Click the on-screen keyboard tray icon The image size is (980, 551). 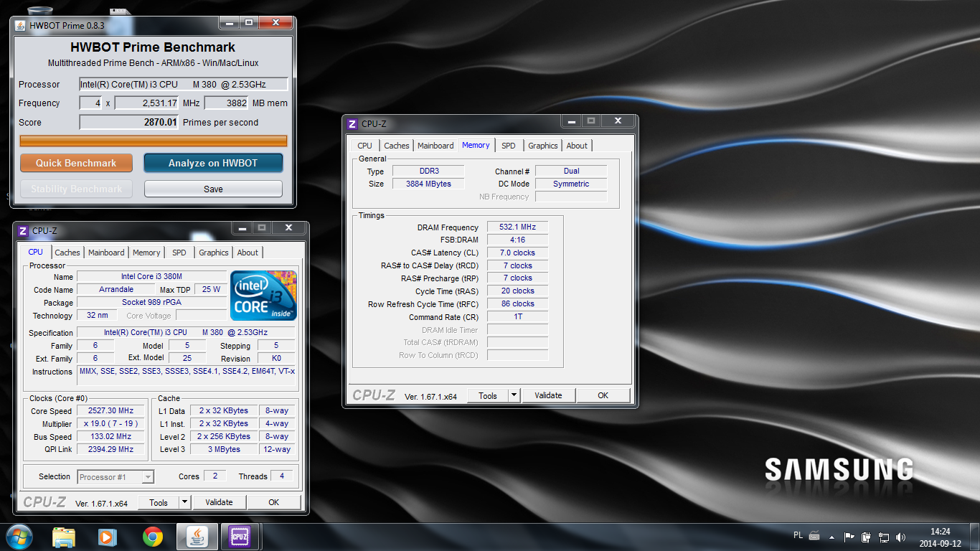pos(814,535)
